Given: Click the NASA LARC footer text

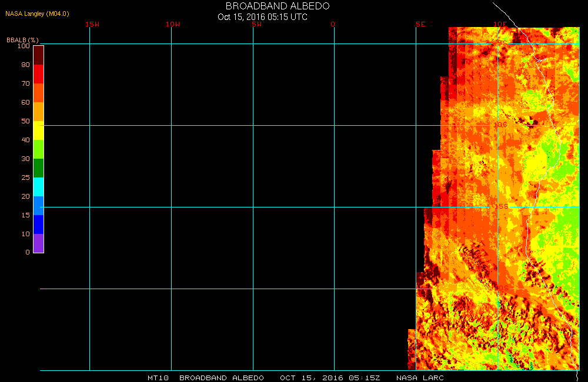Looking at the screenshot, I should tap(420, 378).
